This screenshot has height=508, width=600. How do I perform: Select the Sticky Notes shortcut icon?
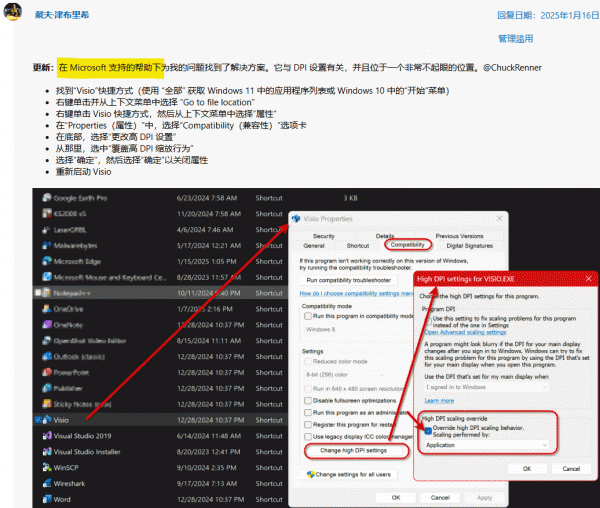point(47,404)
